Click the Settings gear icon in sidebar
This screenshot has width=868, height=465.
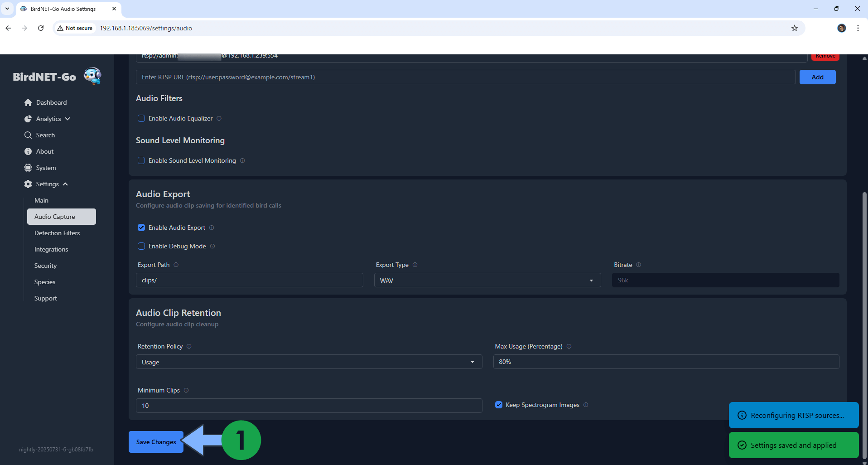pyautogui.click(x=28, y=184)
